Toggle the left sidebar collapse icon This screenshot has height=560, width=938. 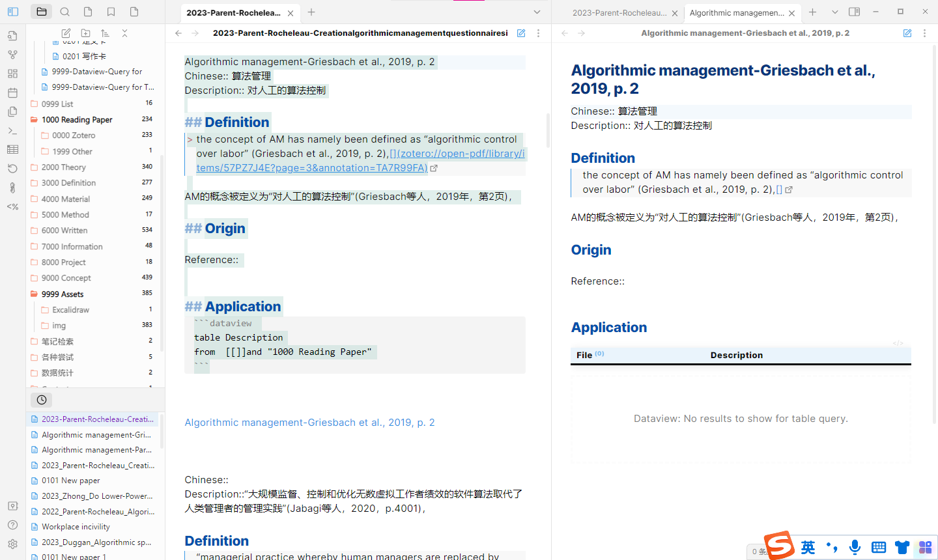pyautogui.click(x=13, y=12)
